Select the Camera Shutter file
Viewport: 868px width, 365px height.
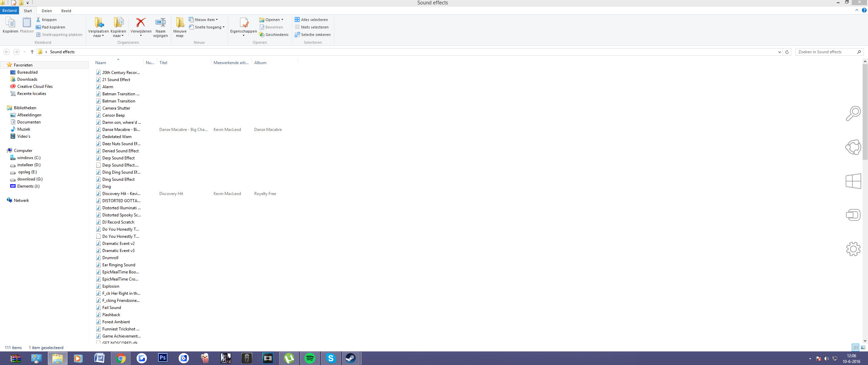pos(116,108)
